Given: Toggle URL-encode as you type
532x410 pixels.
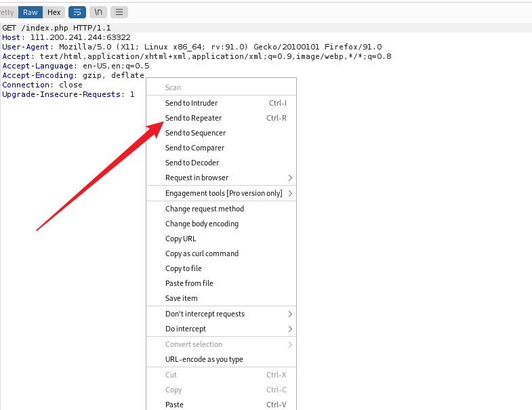Looking at the screenshot, I should coord(221,359).
